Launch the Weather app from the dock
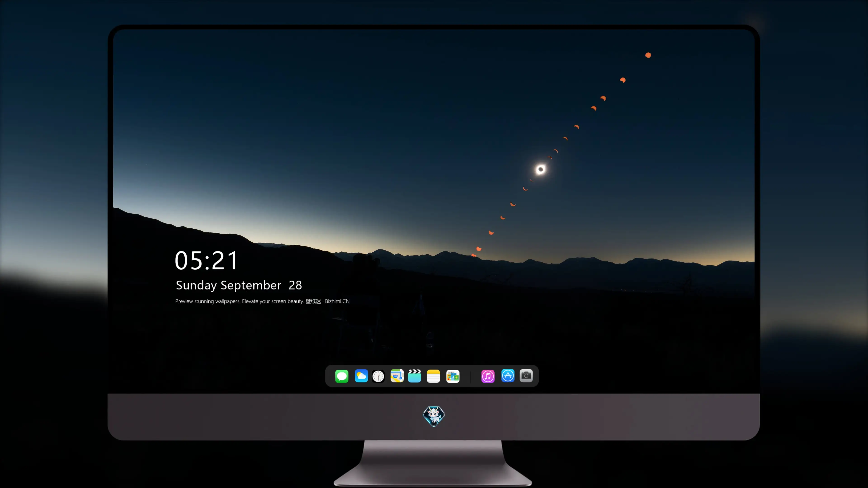868x488 pixels. (361, 376)
